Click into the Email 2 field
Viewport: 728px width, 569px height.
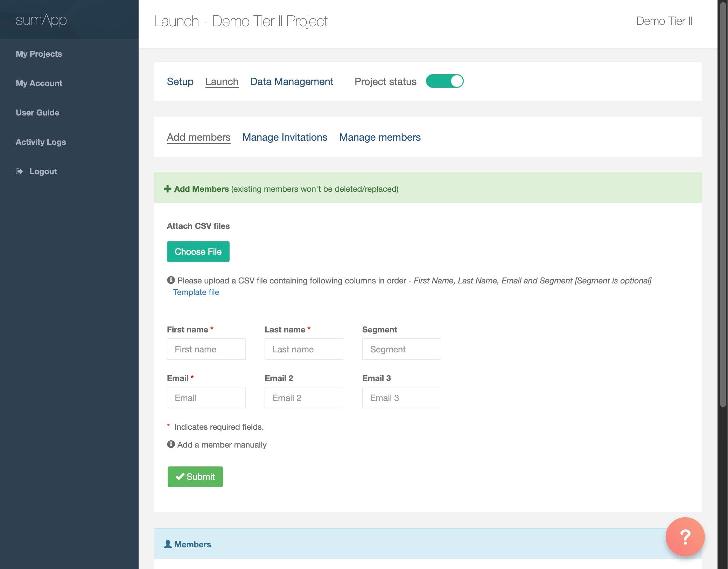304,398
